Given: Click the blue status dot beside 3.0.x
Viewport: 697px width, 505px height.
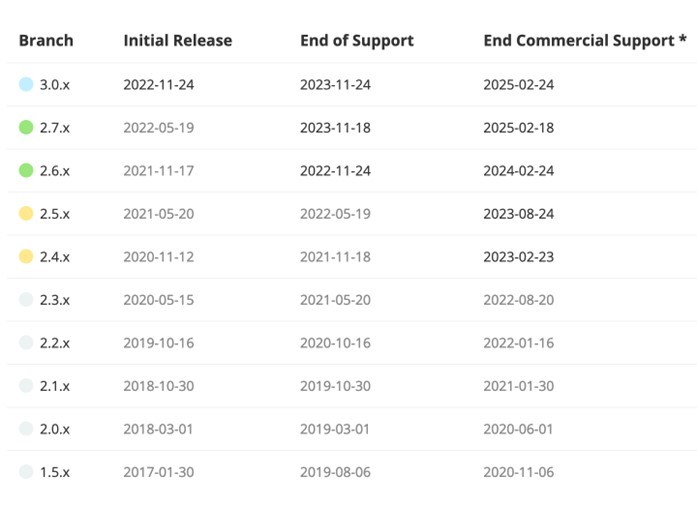Looking at the screenshot, I should click(26, 84).
